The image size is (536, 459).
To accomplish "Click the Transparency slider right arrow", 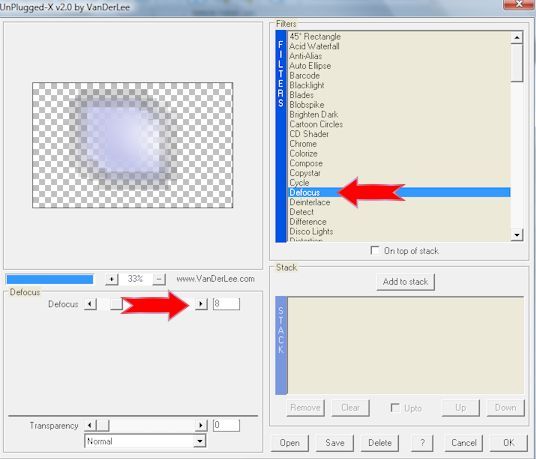I will (201, 426).
